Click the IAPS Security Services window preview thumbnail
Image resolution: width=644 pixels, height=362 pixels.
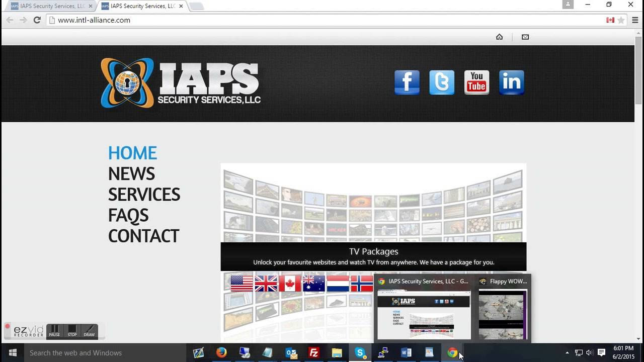(x=424, y=314)
